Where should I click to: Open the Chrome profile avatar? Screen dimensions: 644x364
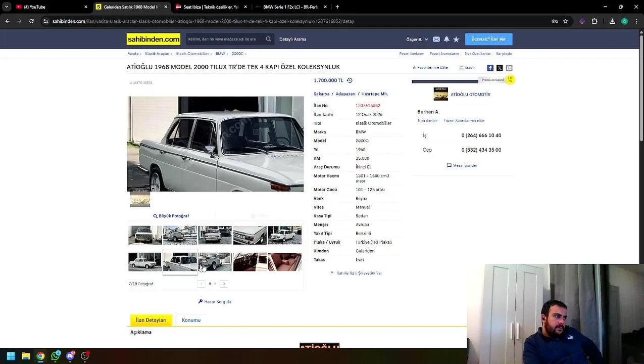coord(625,21)
